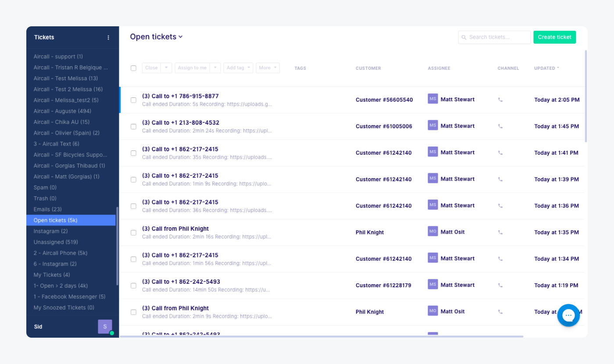The image size is (614, 364).
Task: Open the Add tag dropdown
Action: pos(238,68)
